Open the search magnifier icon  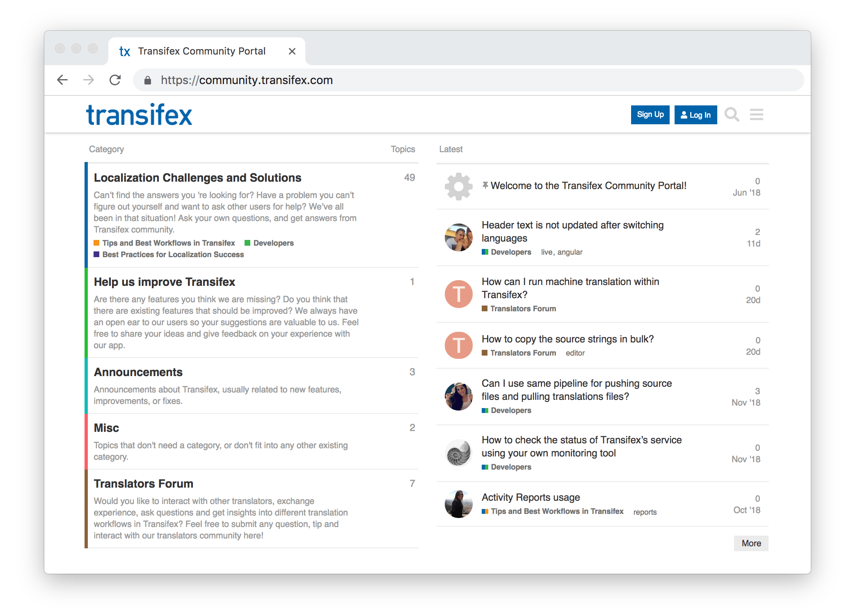pyautogui.click(x=732, y=114)
